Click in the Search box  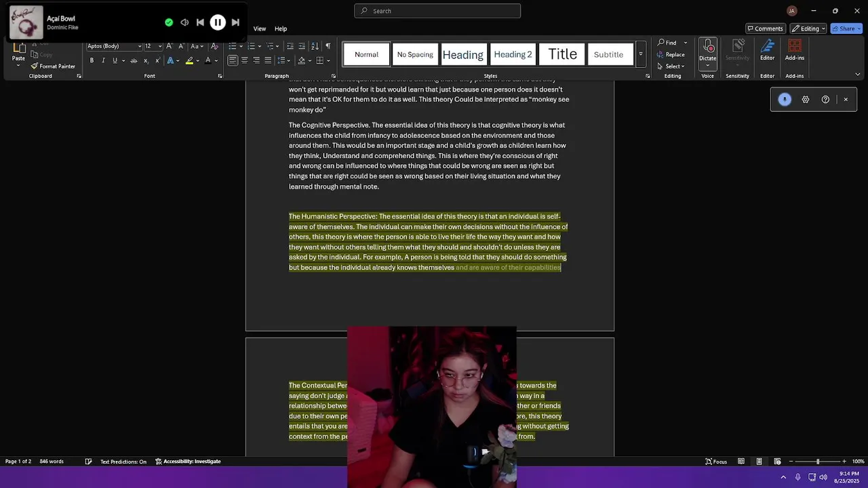[x=437, y=11]
